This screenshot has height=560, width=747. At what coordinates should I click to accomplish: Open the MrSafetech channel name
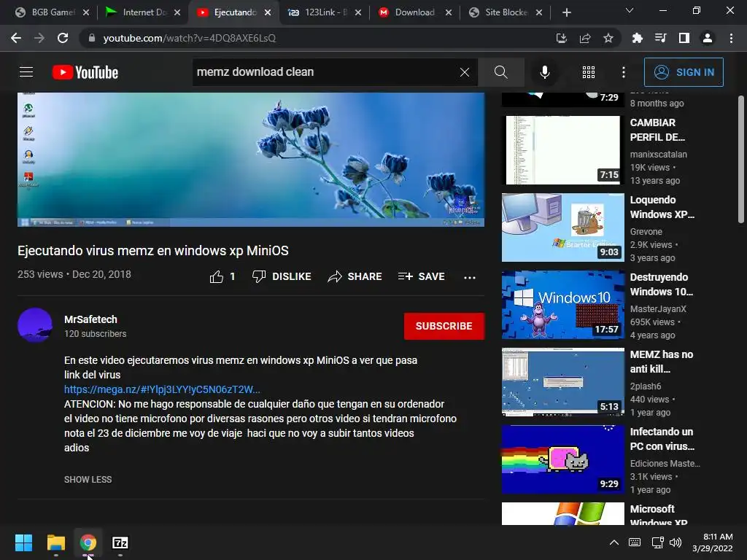coord(90,319)
